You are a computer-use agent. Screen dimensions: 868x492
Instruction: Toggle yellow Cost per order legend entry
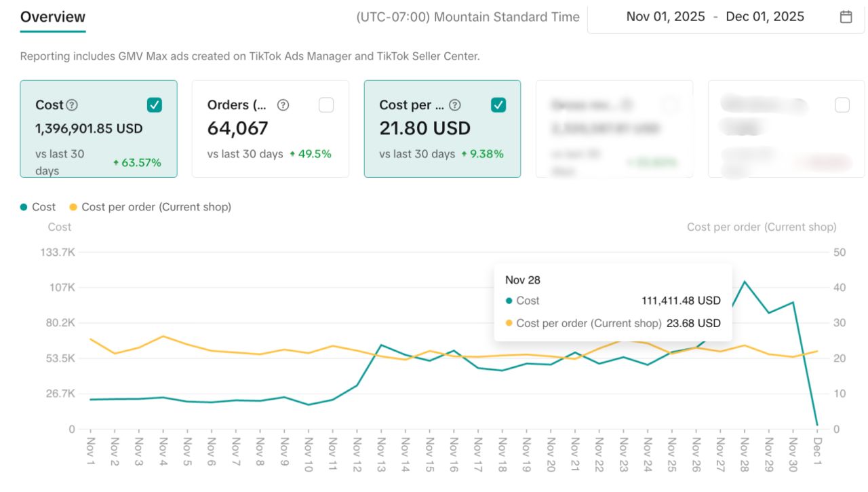(151, 207)
